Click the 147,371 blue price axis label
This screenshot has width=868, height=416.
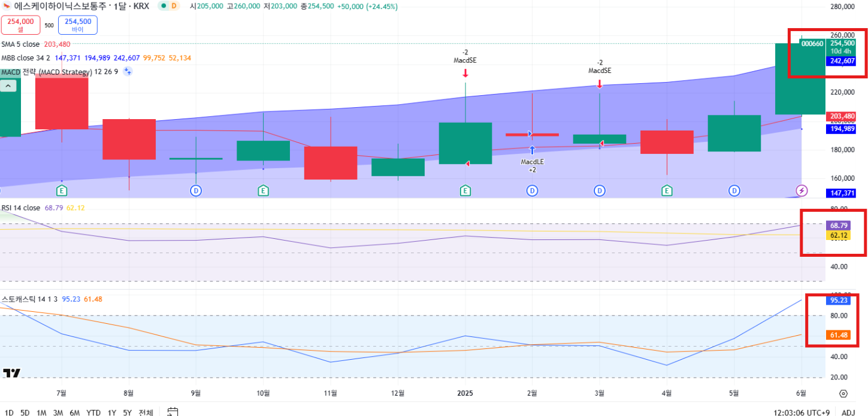841,193
